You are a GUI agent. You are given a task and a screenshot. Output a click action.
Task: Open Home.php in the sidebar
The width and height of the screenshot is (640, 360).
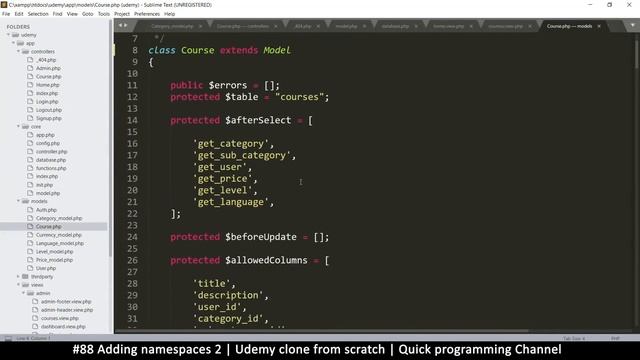point(47,85)
